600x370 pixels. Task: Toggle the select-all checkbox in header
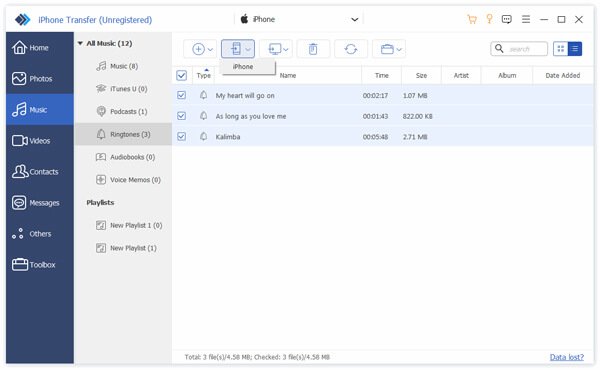pyautogui.click(x=182, y=75)
